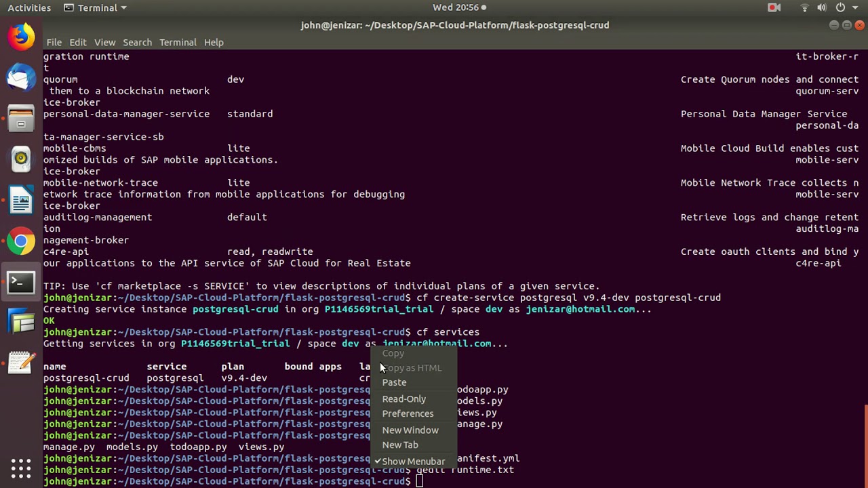Open Google Chrome from the dock
Viewport: 868px width, 488px height.
point(21,241)
